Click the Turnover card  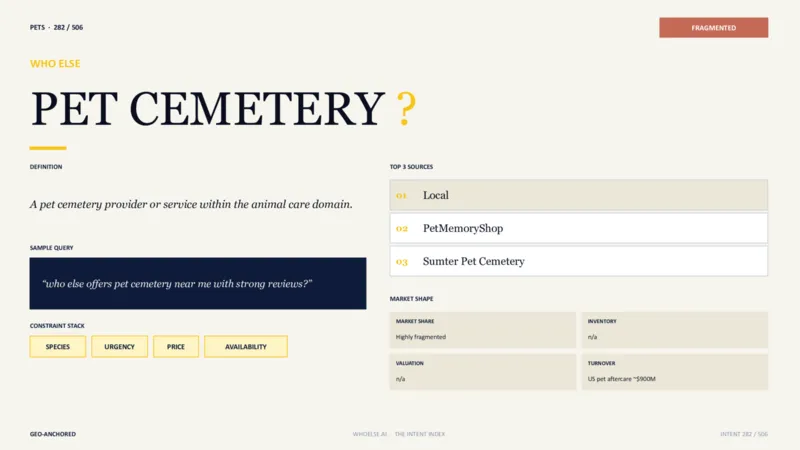(x=674, y=371)
